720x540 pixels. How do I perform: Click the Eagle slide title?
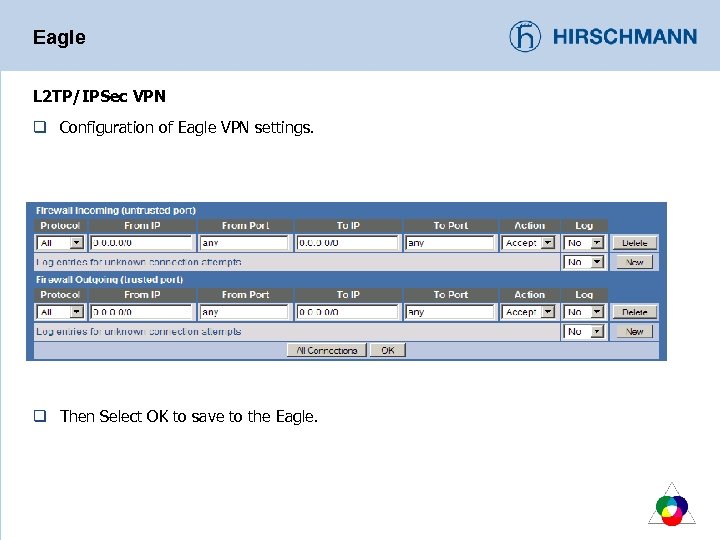point(59,37)
